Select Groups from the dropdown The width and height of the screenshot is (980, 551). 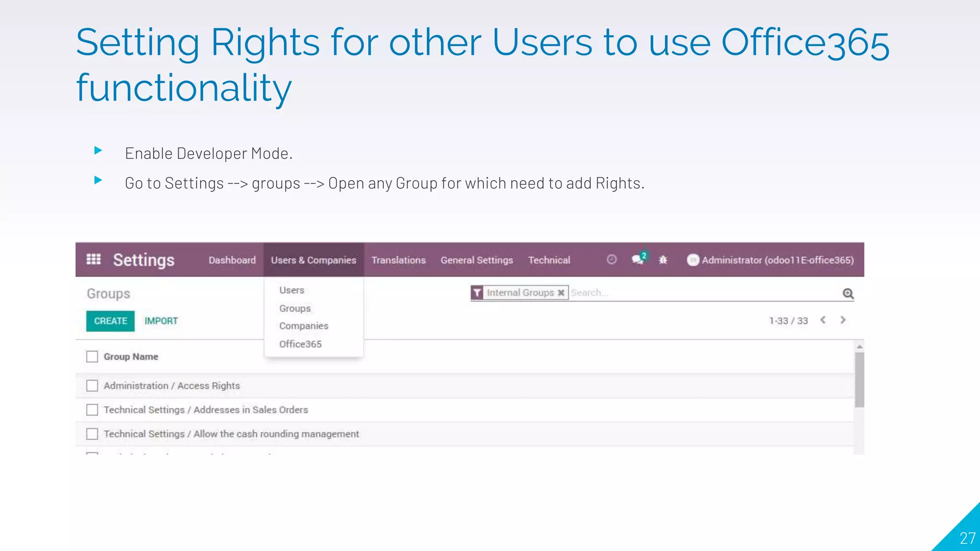tap(295, 309)
